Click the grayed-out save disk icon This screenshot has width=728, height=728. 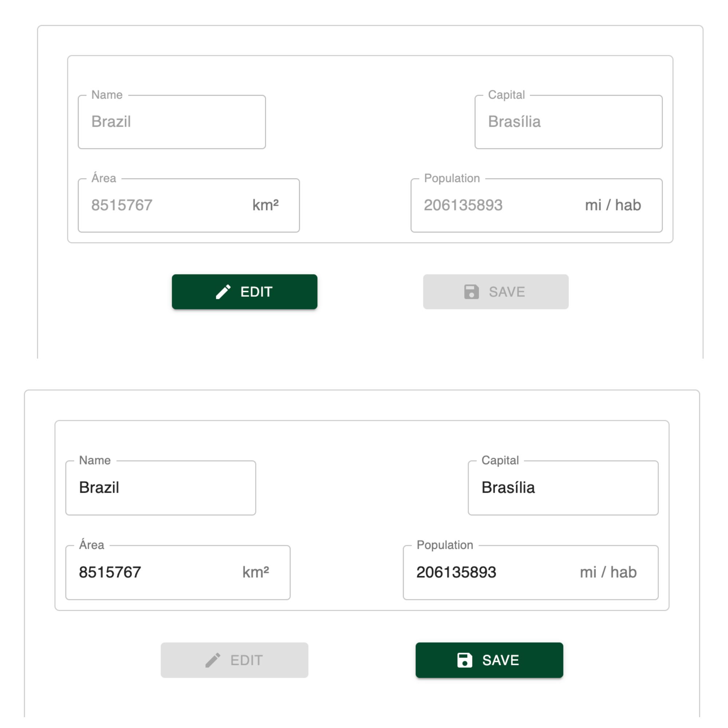click(471, 292)
